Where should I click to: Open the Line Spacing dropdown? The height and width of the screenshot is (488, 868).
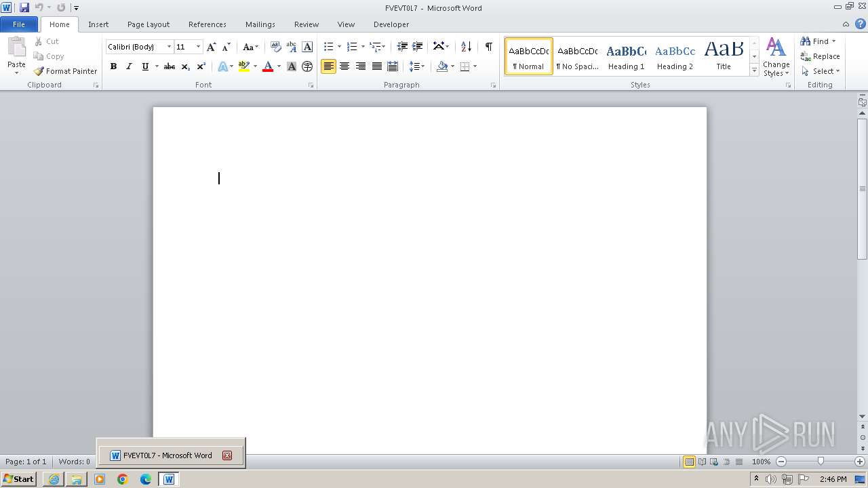click(x=416, y=66)
